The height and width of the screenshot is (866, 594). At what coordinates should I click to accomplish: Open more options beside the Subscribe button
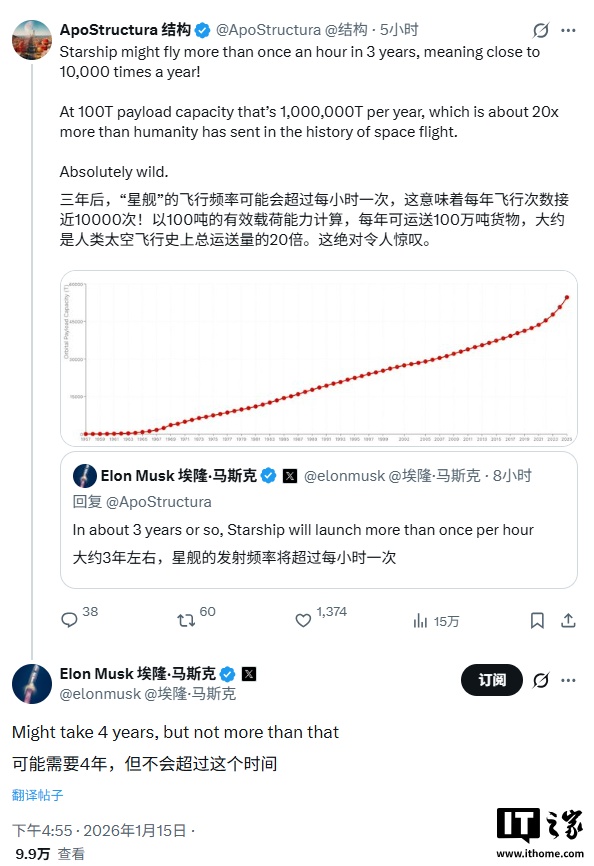(x=566, y=680)
